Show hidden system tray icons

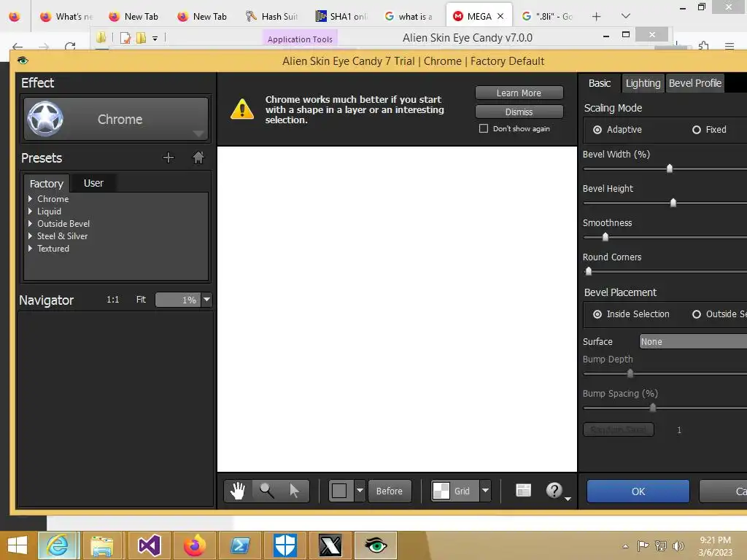pyautogui.click(x=625, y=546)
